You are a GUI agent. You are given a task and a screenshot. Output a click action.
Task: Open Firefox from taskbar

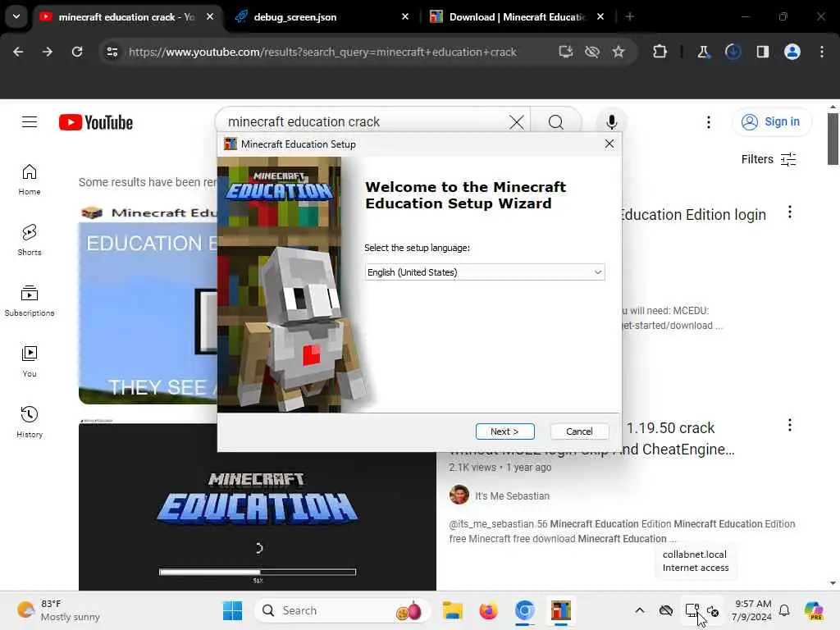(x=489, y=610)
